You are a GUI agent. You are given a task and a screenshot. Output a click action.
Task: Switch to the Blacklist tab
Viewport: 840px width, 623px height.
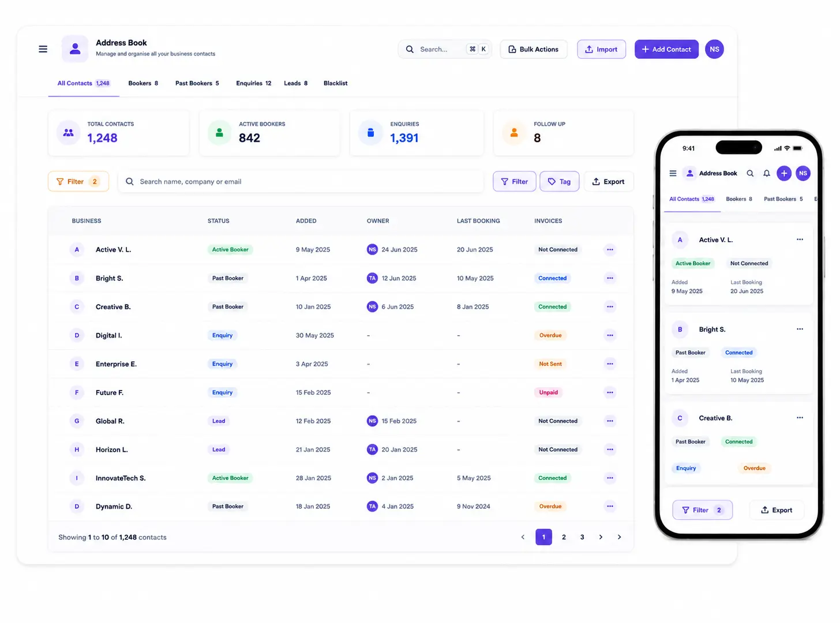pos(336,83)
